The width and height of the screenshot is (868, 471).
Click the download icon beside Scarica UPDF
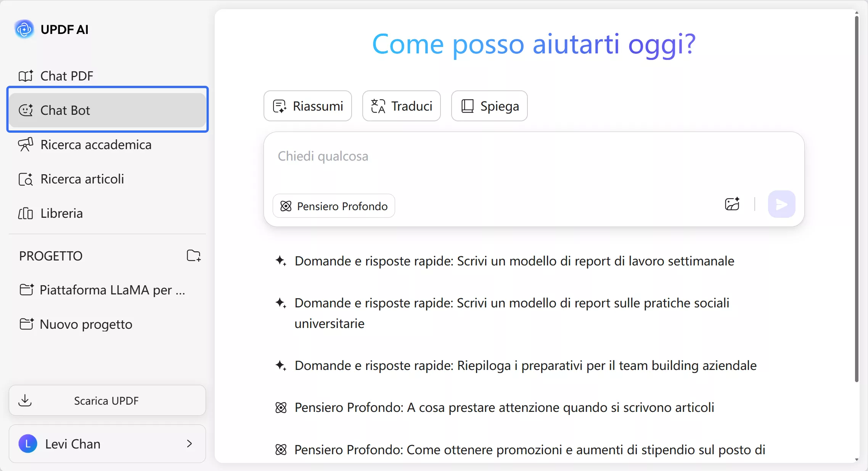tap(25, 400)
